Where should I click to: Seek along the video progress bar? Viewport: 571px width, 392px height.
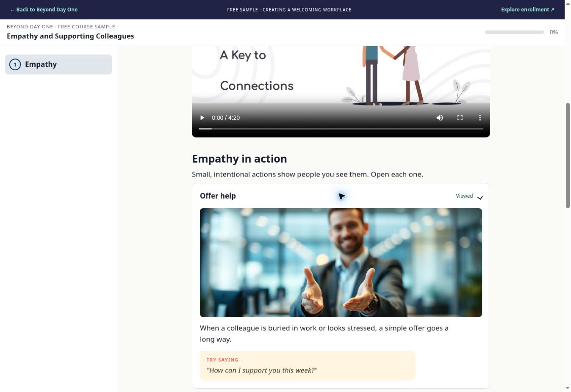(341, 128)
